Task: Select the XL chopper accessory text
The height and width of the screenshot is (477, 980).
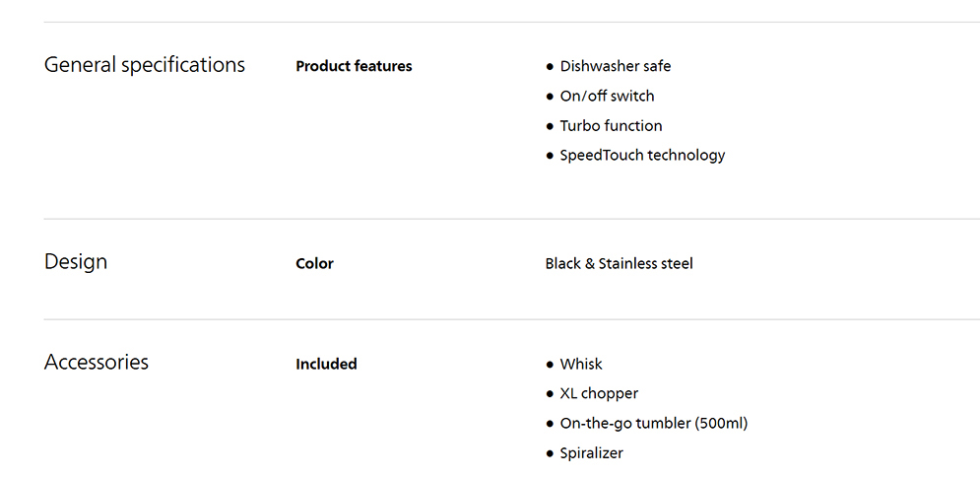Action: click(599, 393)
